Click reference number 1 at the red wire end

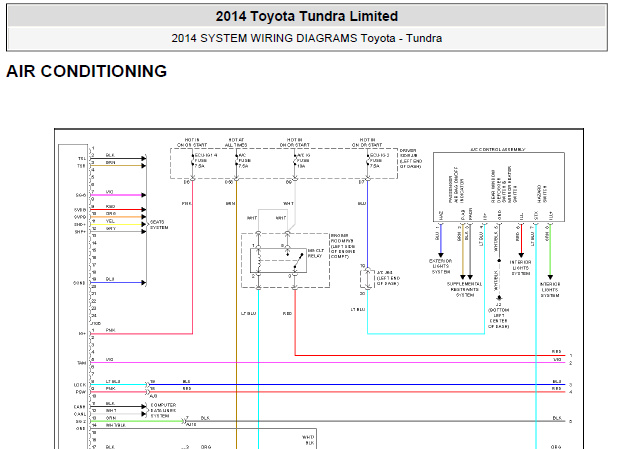tap(571, 356)
